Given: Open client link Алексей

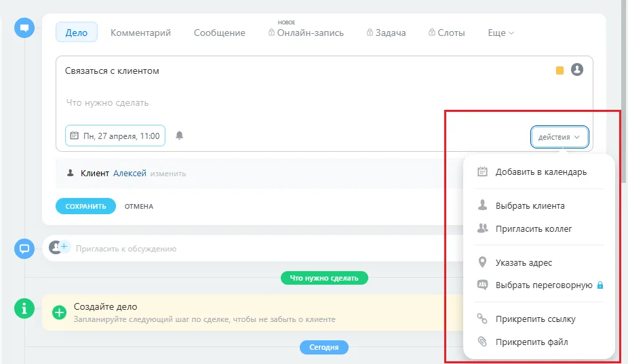Looking at the screenshot, I should [130, 174].
